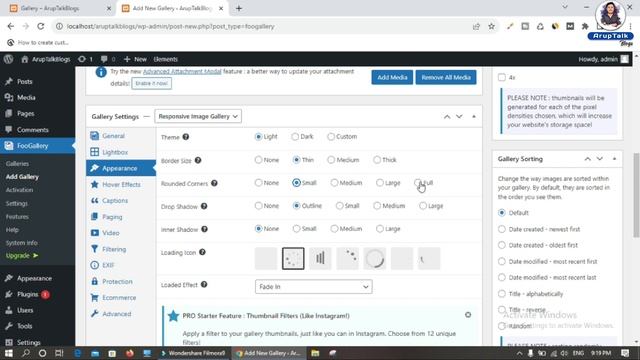The image size is (640, 360).
Task: Click the EXIF info icon
Action: pyautogui.click(x=95, y=265)
